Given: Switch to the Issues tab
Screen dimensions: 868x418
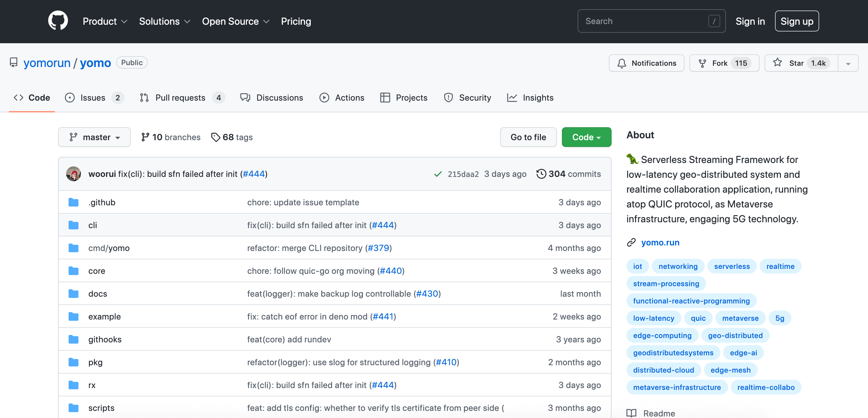Looking at the screenshot, I should 94,98.
